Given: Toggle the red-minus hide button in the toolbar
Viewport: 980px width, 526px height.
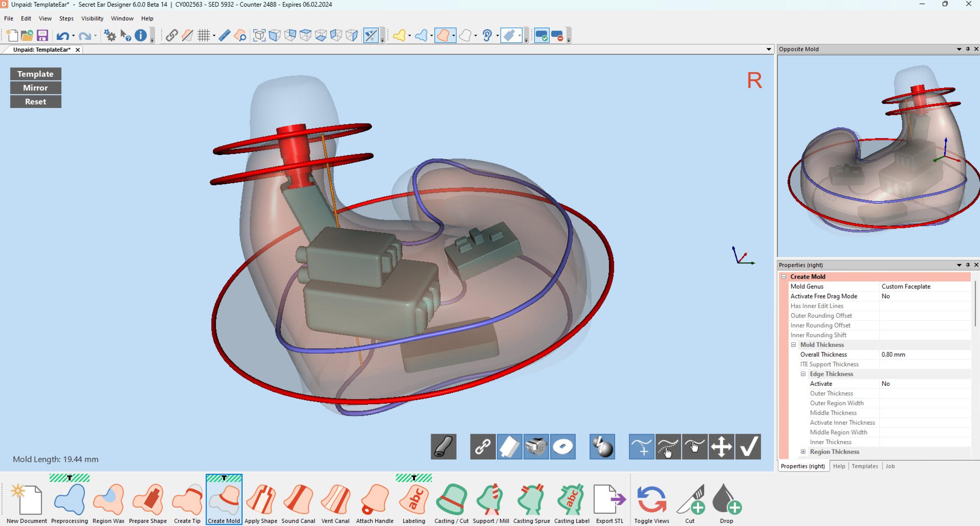Looking at the screenshot, I should click(x=558, y=35).
